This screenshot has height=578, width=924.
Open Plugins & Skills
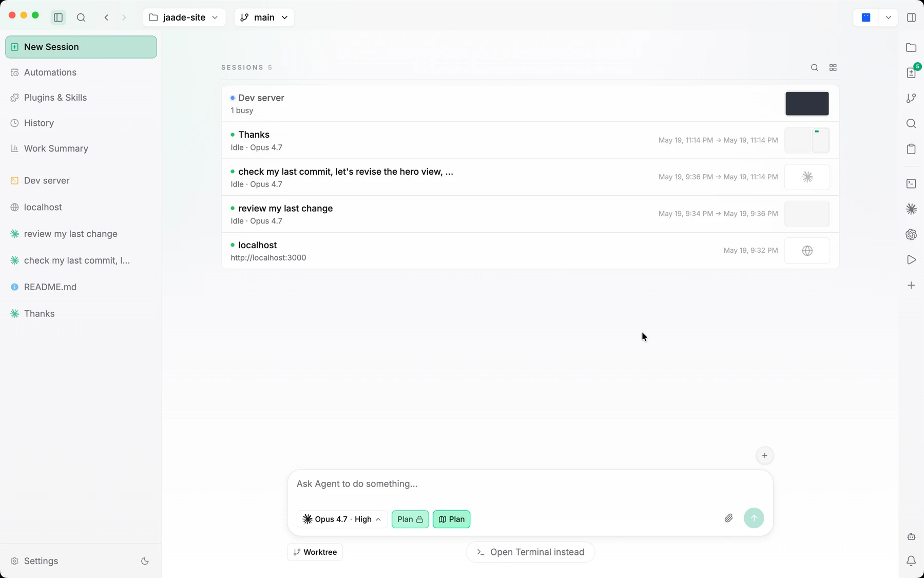click(x=81, y=98)
